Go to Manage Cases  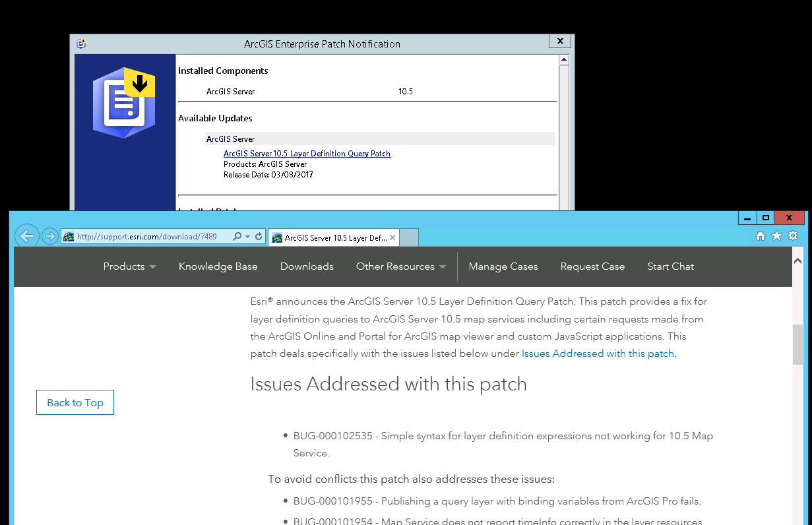pyautogui.click(x=503, y=266)
